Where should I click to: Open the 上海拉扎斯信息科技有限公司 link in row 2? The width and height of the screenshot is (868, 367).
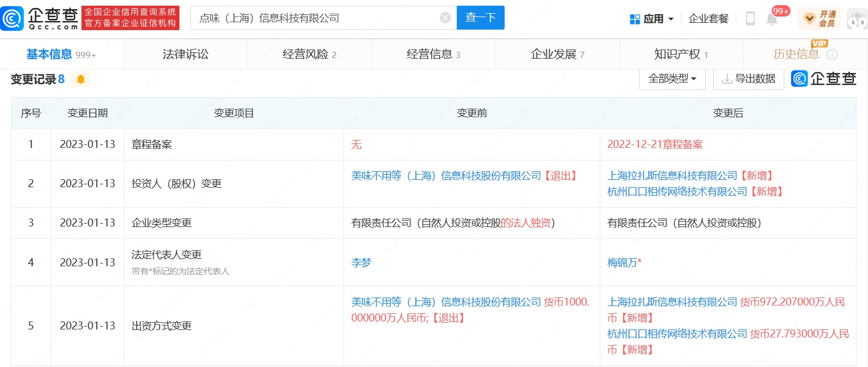pyautogui.click(x=672, y=176)
